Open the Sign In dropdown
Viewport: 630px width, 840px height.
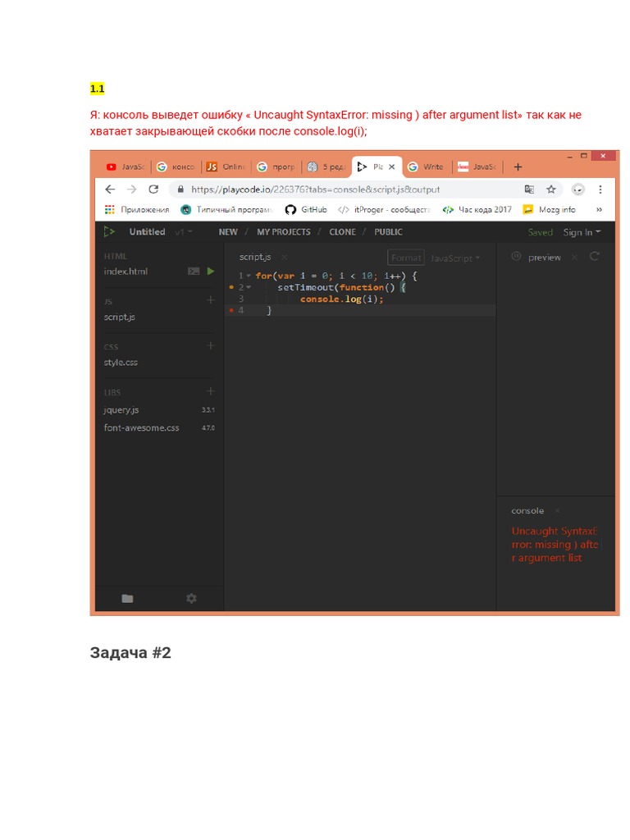click(x=582, y=232)
